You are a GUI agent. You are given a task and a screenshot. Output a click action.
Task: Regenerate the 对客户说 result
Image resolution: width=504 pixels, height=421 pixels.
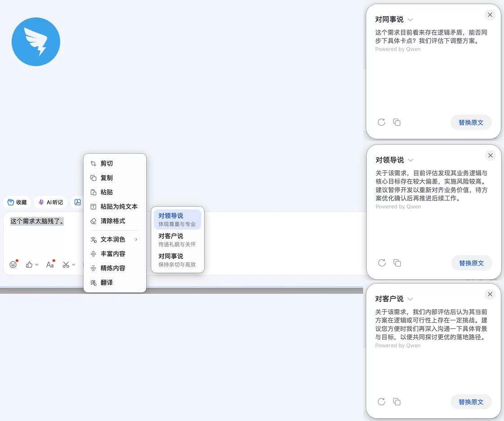(381, 402)
